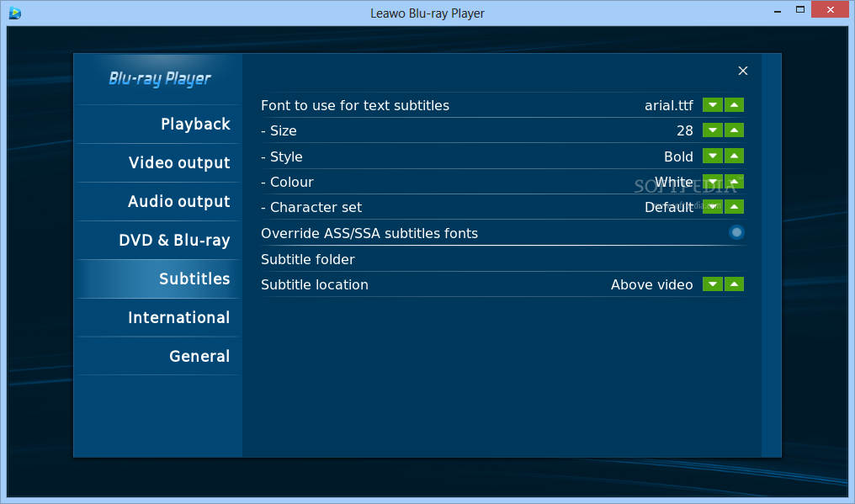Click the Bold style value
This screenshot has height=504, width=855.
[678, 157]
